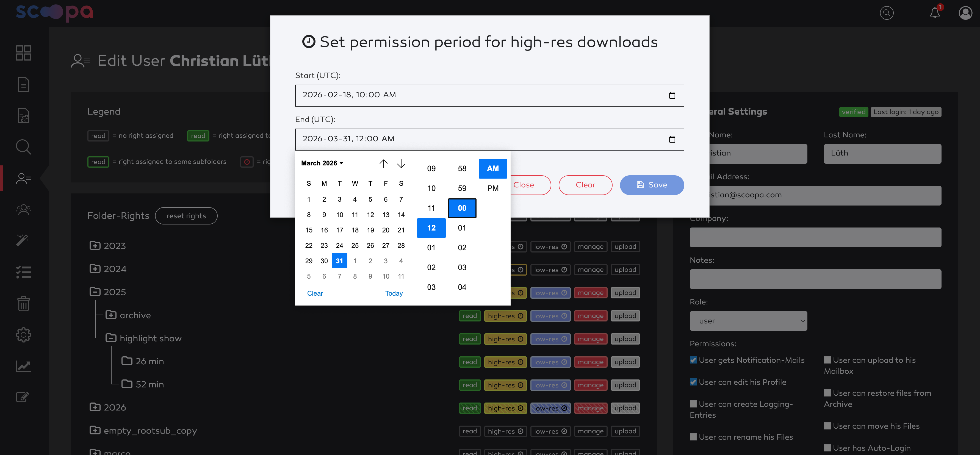Open the account profile icon in header
980x455 pixels.
click(x=965, y=13)
